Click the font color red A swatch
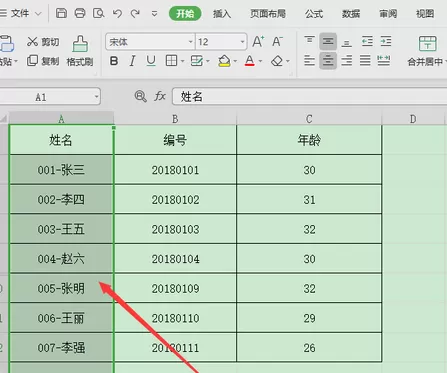 [x=250, y=61]
